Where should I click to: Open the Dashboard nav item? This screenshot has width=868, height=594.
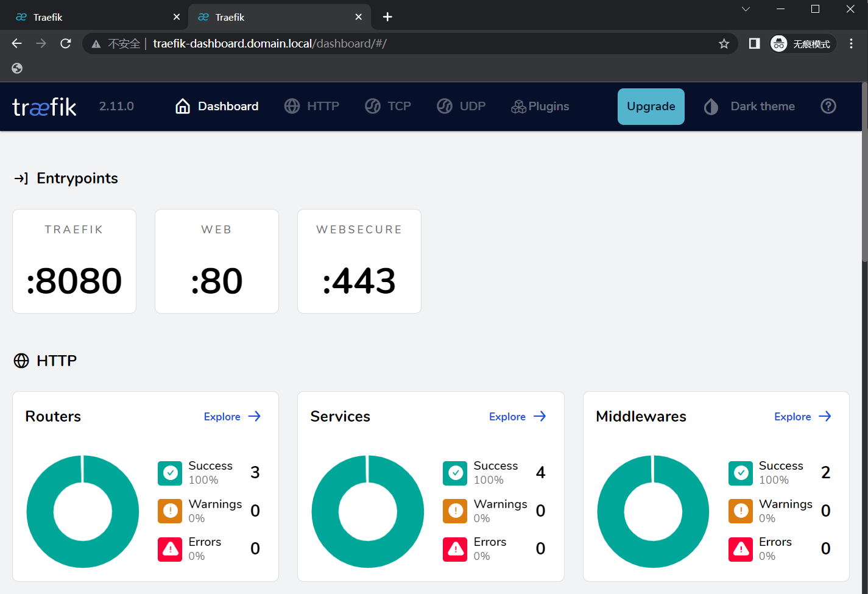[217, 106]
